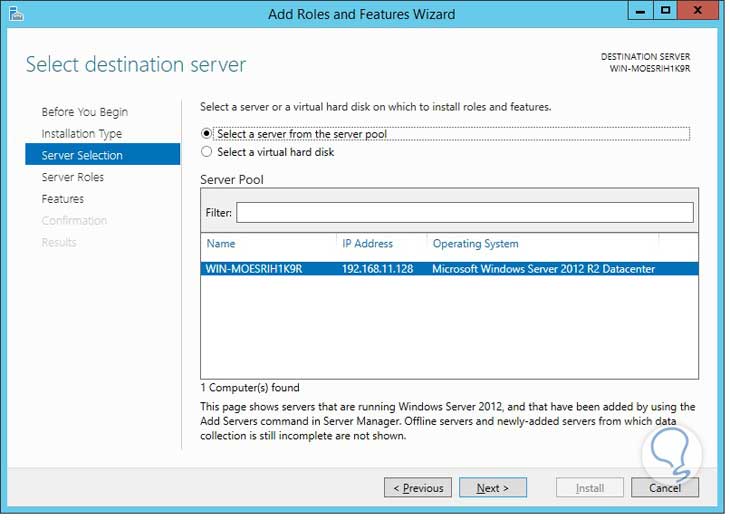This screenshot has width=730, height=520.
Task: Select the WIN-MOESRIH1K9R server row
Action: (x=449, y=269)
